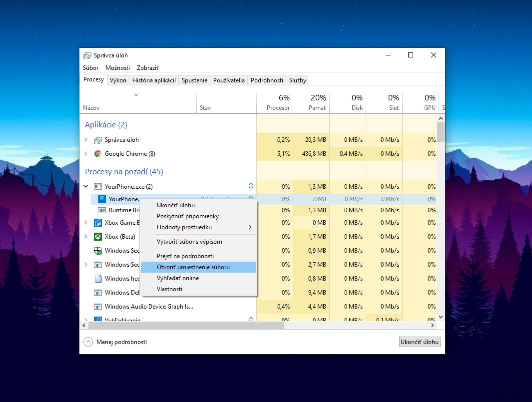The image size is (532, 402).
Task: Choose Poskytnúť pripomienky in context menu
Action: point(198,216)
